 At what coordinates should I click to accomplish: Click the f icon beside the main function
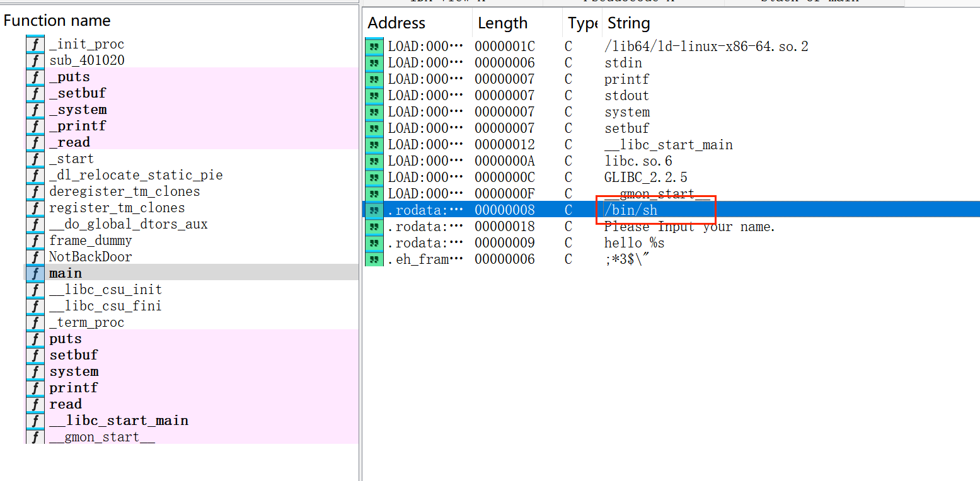pyautogui.click(x=35, y=273)
